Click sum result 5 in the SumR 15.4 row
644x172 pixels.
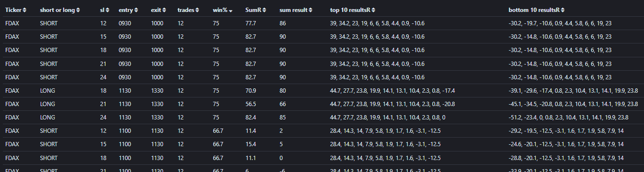(281, 144)
